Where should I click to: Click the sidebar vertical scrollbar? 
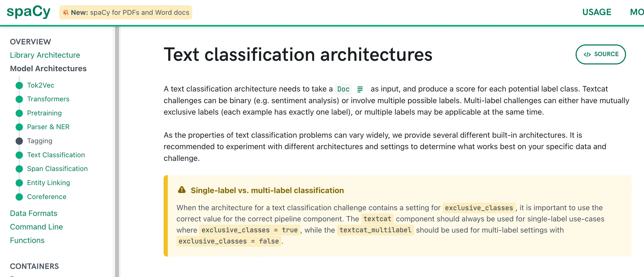pos(117,151)
